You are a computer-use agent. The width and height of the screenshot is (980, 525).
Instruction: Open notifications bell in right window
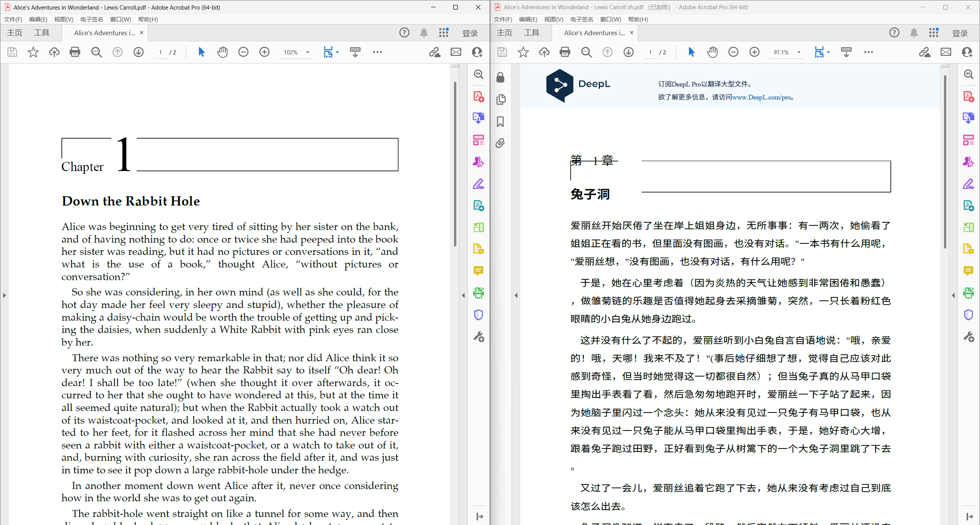[x=914, y=33]
